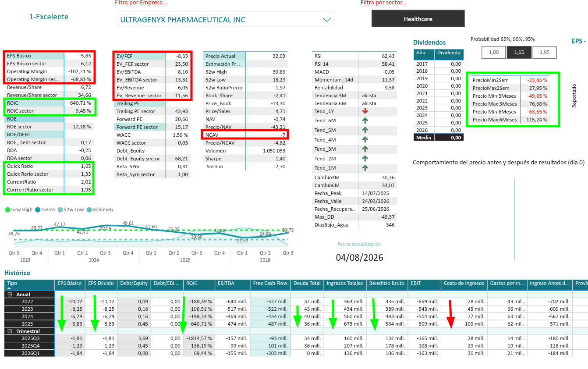Open the company filter dropdown chevron
The image size is (588, 369).
coord(326,20)
